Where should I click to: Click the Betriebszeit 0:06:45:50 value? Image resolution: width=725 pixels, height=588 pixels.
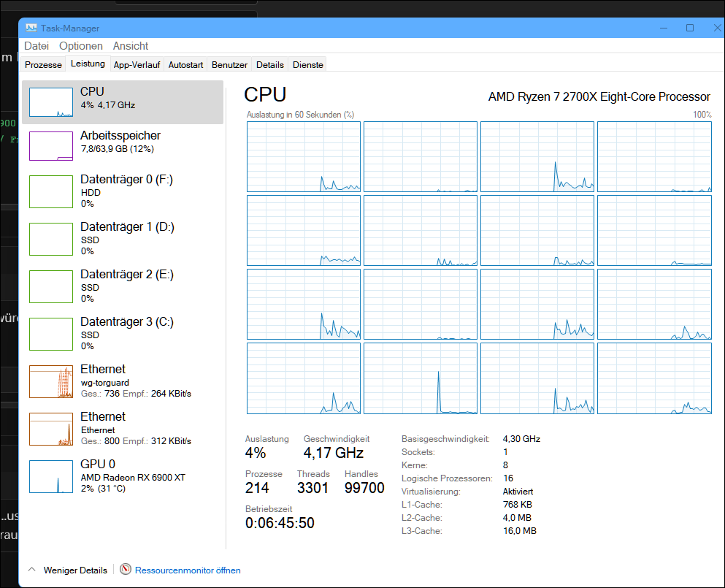tap(280, 523)
